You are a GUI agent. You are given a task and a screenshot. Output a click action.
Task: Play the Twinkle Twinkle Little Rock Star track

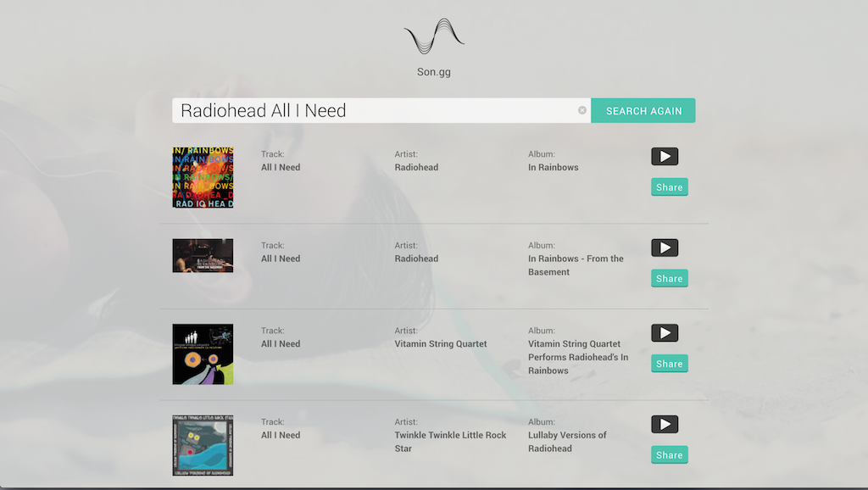pos(665,424)
